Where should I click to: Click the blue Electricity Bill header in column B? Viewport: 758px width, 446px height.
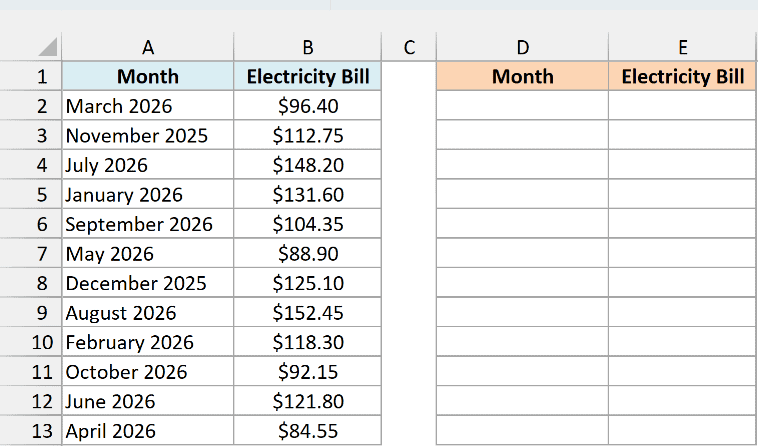(x=307, y=76)
